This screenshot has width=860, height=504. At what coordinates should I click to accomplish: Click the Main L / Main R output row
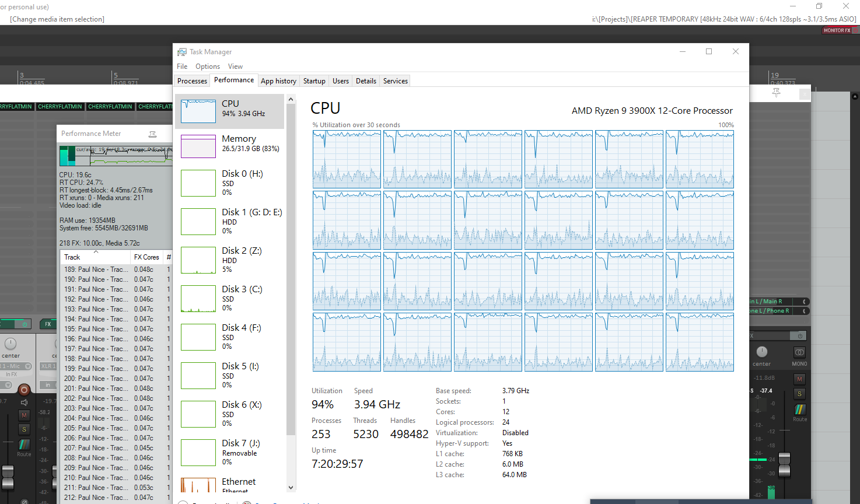[x=778, y=302]
